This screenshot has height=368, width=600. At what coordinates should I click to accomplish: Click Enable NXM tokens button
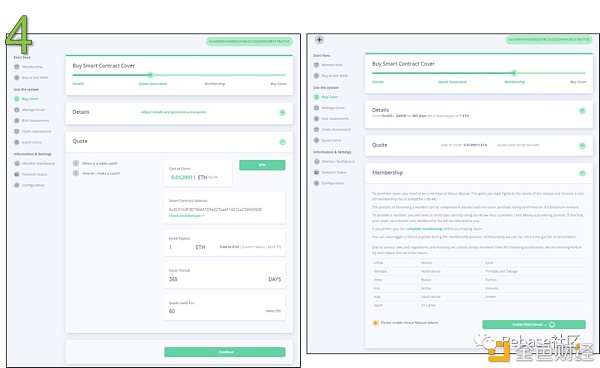[534, 324]
